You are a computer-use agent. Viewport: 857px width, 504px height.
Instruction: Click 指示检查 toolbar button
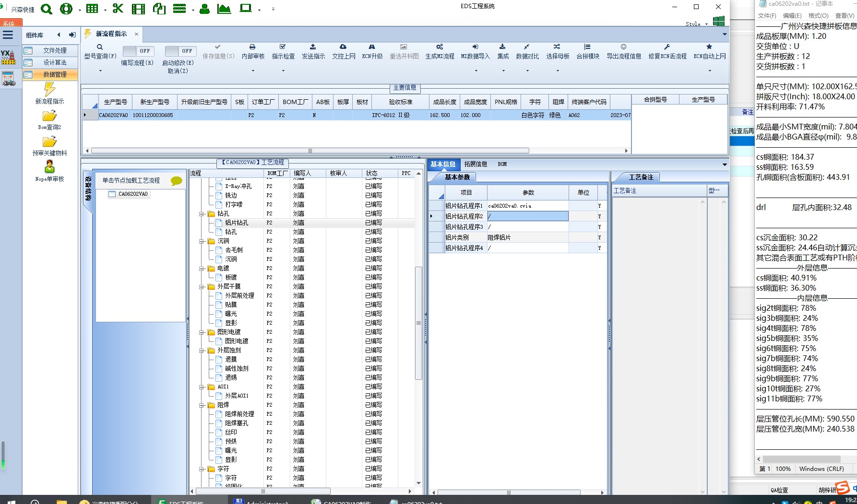coord(283,52)
